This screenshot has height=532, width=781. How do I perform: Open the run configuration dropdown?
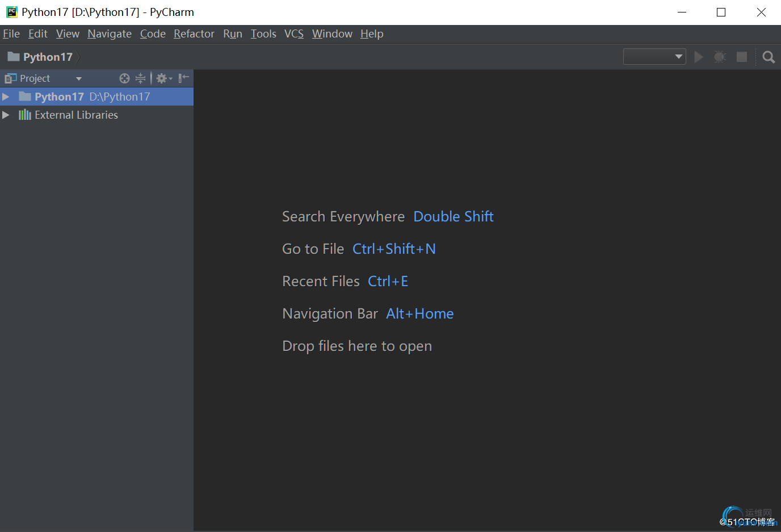[x=654, y=57]
